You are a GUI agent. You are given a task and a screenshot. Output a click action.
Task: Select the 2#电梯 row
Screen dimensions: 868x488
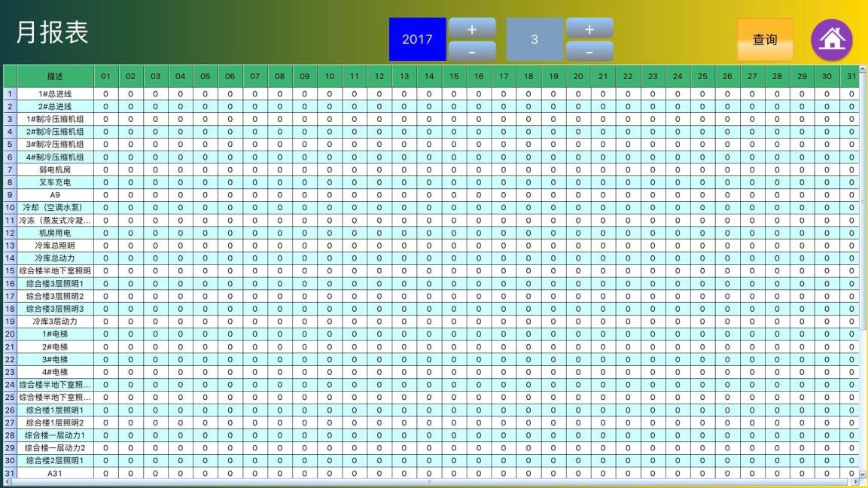431,346
